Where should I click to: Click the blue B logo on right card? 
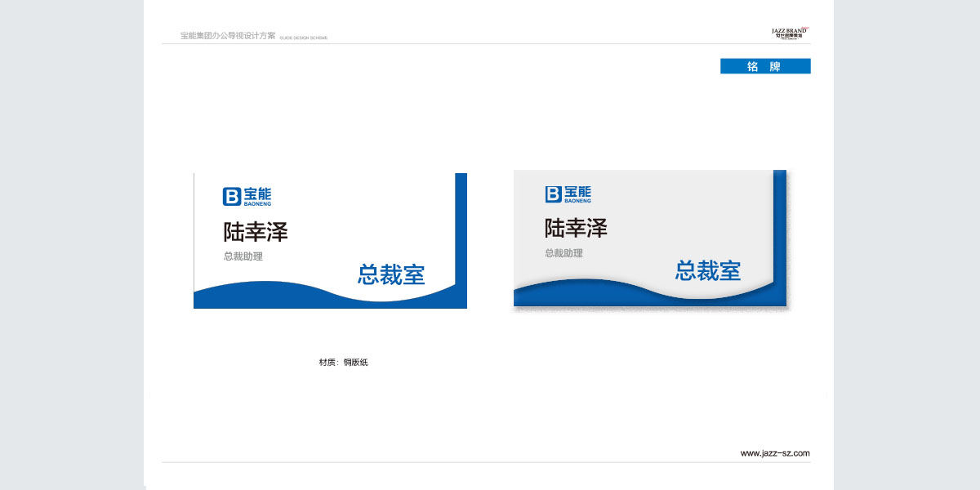[x=553, y=194]
